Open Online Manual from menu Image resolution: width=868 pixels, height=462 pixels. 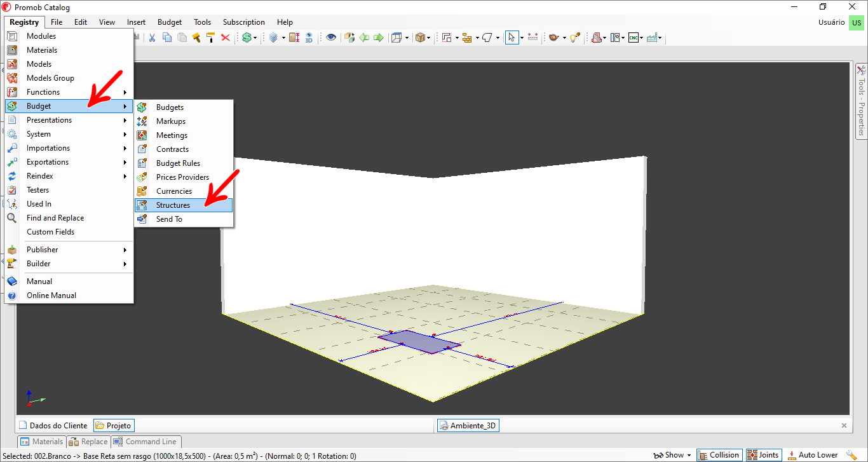[x=69, y=296]
